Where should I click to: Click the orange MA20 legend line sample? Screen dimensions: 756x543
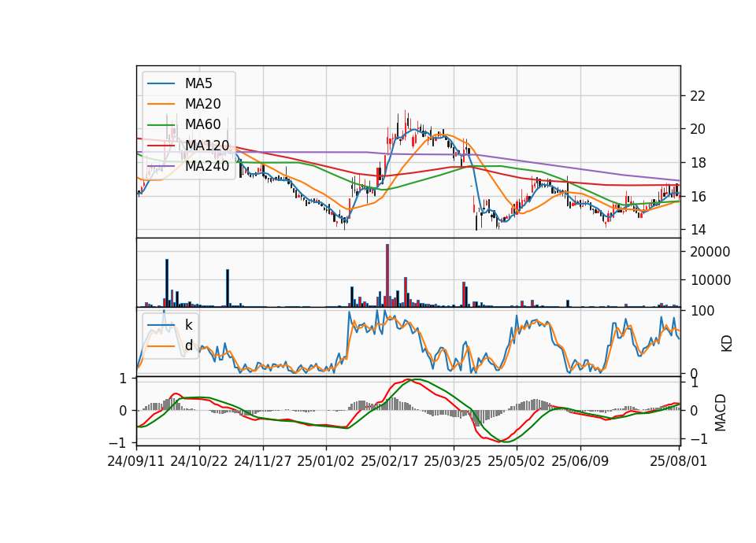point(161,104)
